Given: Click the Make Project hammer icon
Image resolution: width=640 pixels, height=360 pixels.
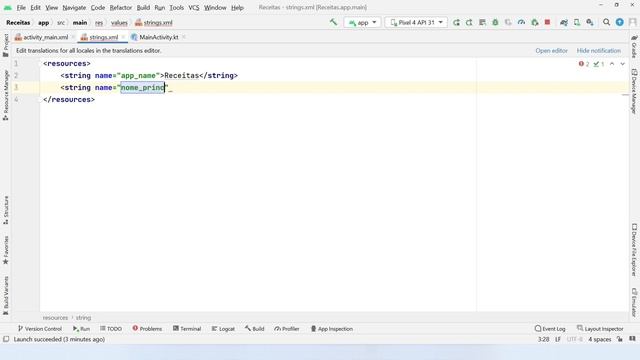Looking at the screenshot, I should coord(333,22).
